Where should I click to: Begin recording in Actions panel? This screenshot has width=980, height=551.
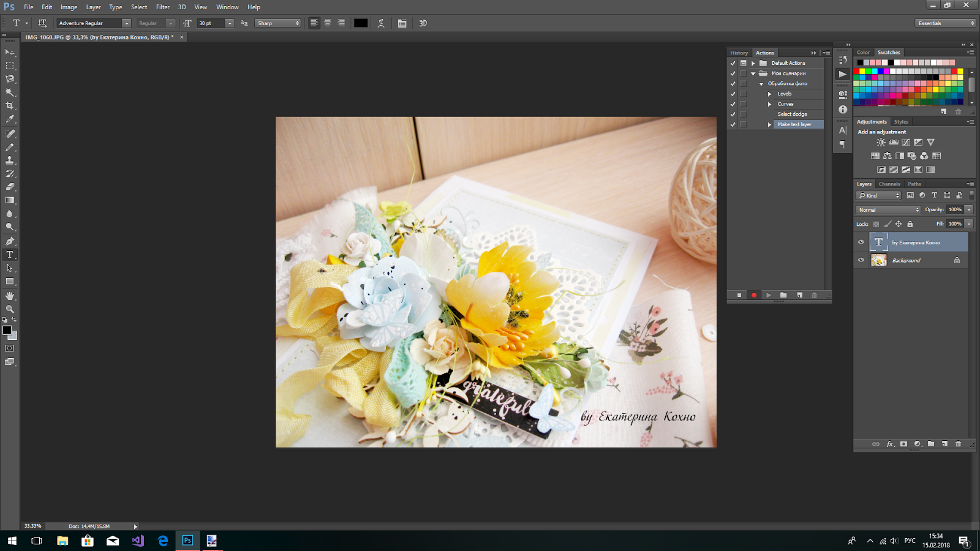[x=754, y=295]
